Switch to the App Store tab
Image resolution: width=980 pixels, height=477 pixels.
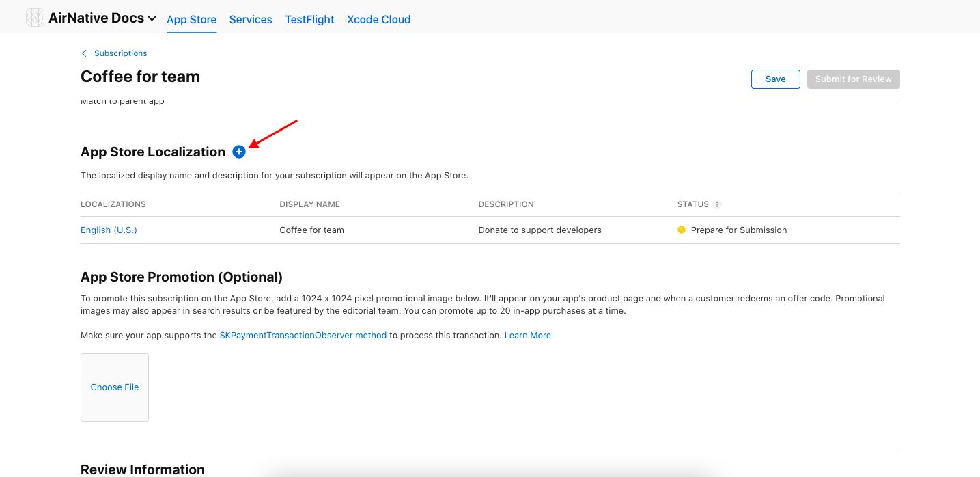[x=191, y=20]
